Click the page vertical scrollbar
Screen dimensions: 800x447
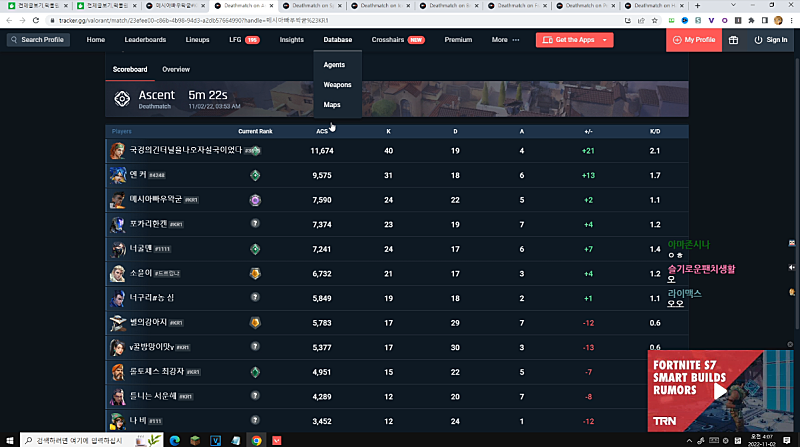[797, 194]
